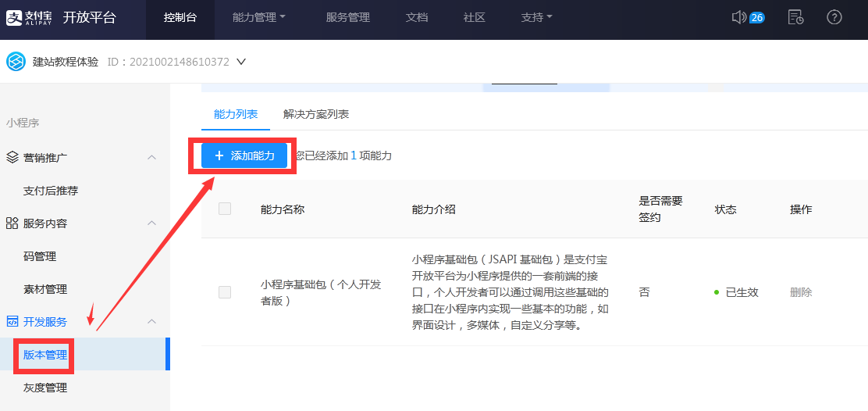The height and width of the screenshot is (411, 868).
Task: Click the 开发服务 code icon
Action: pyautogui.click(x=12, y=321)
